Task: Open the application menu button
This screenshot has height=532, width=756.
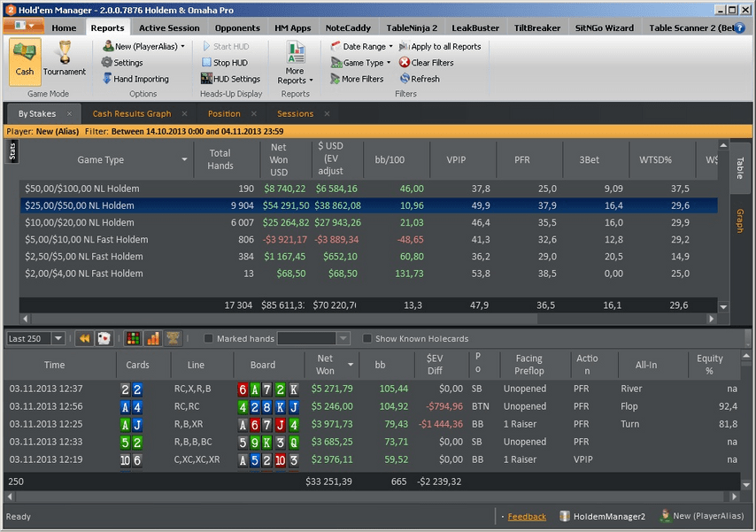Action: [24, 26]
